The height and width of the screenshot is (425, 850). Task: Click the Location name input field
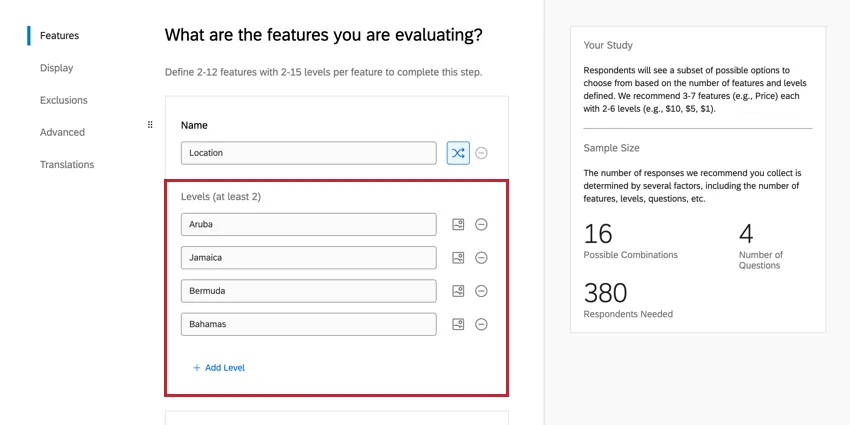pos(308,153)
